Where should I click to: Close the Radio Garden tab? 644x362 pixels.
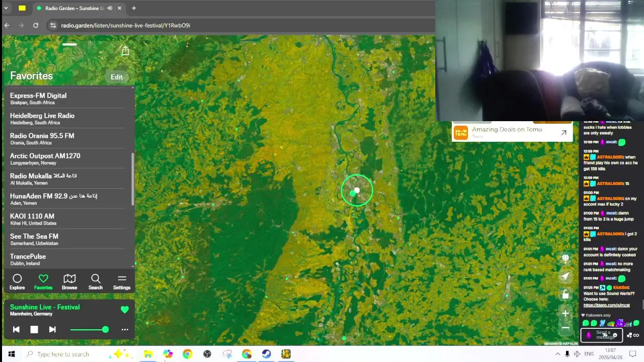[x=120, y=8]
